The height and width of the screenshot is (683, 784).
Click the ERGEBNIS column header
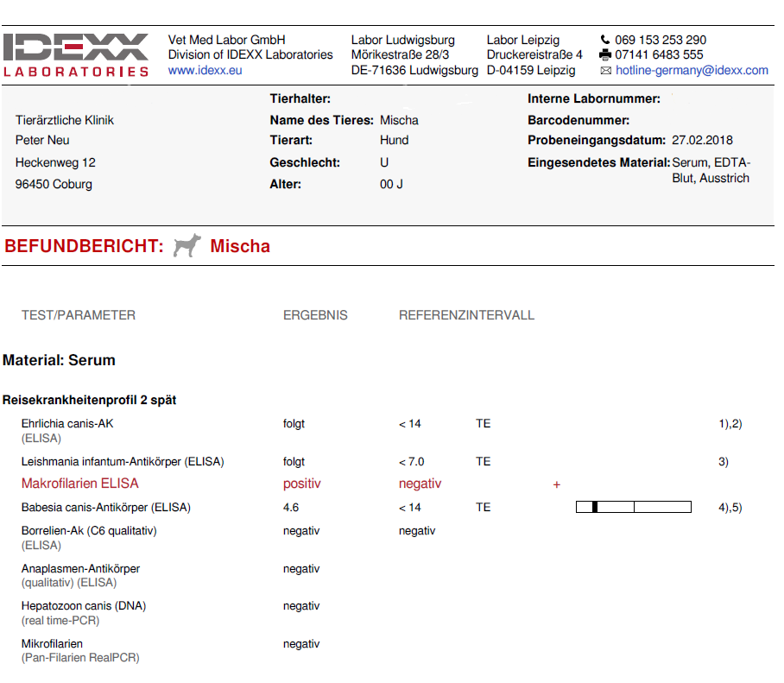(315, 315)
